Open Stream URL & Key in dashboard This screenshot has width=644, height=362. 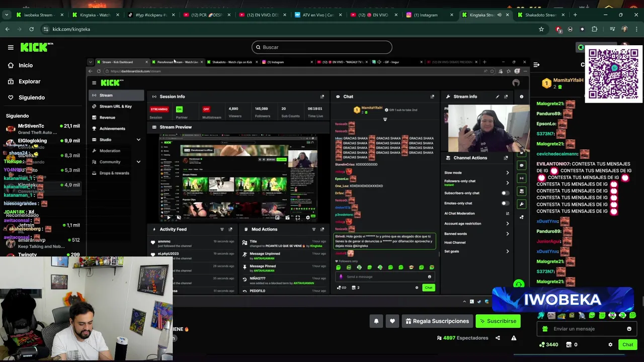pyautogui.click(x=115, y=107)
